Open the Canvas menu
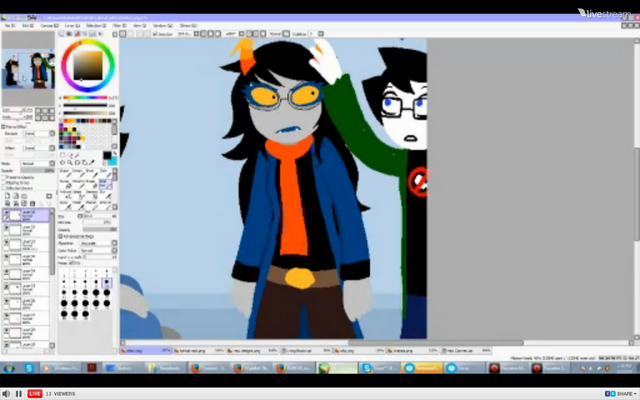Viewport: 640px width, 400px height. pos(49,26)
